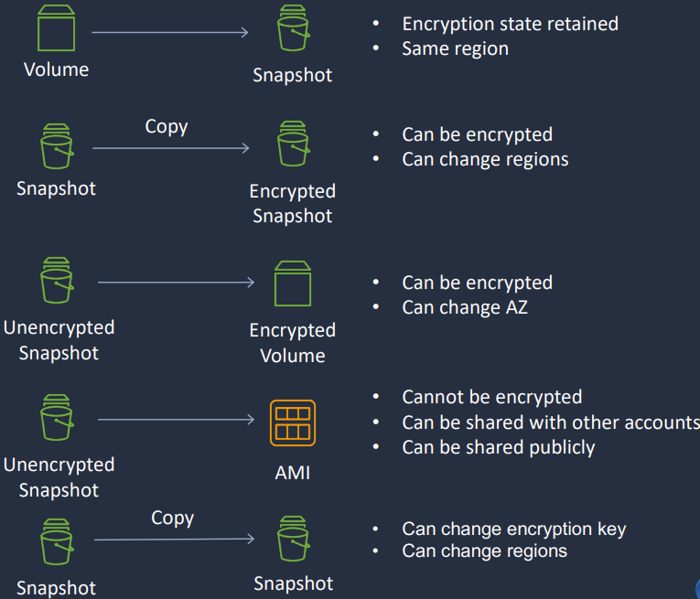Click the destination bucket beside "Can change encryption key"

(293, 539)
